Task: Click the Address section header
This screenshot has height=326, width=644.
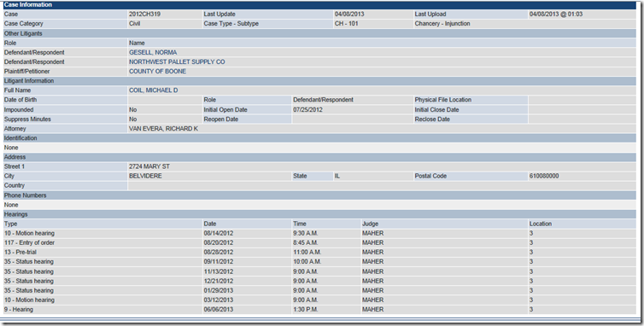Action: [x=320, y=157]
